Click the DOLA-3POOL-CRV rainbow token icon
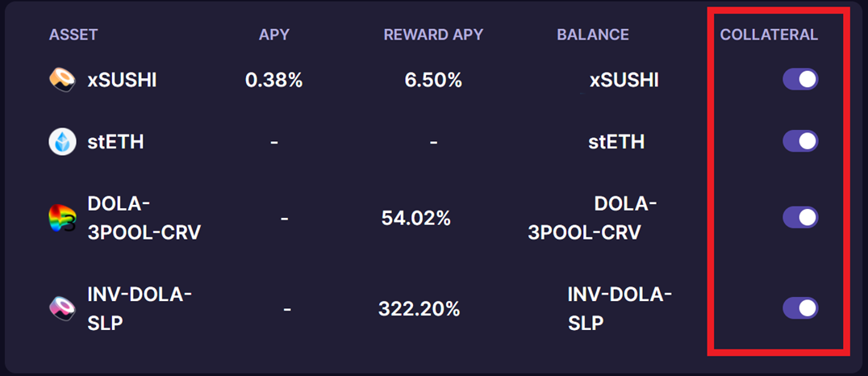 [62, 218]
